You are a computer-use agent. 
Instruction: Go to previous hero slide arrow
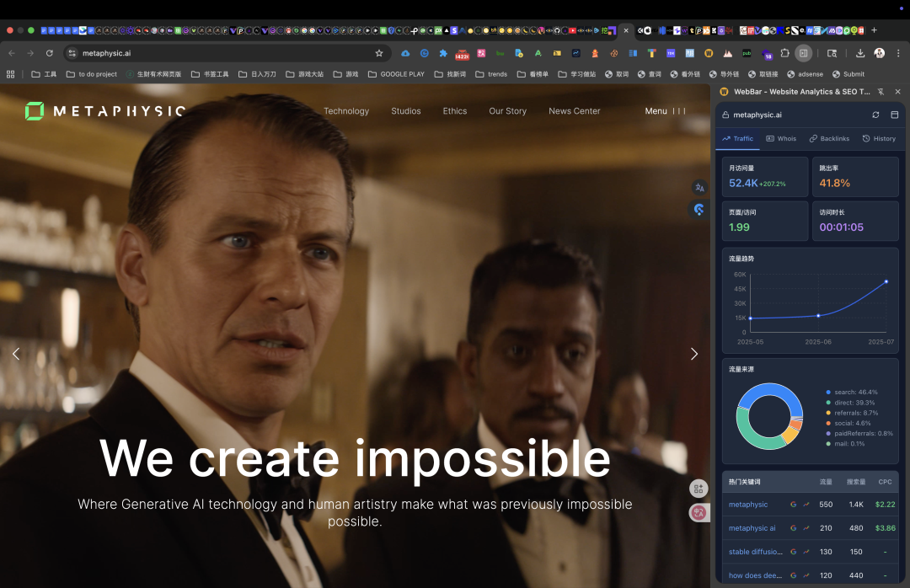[x=16, y=354]
